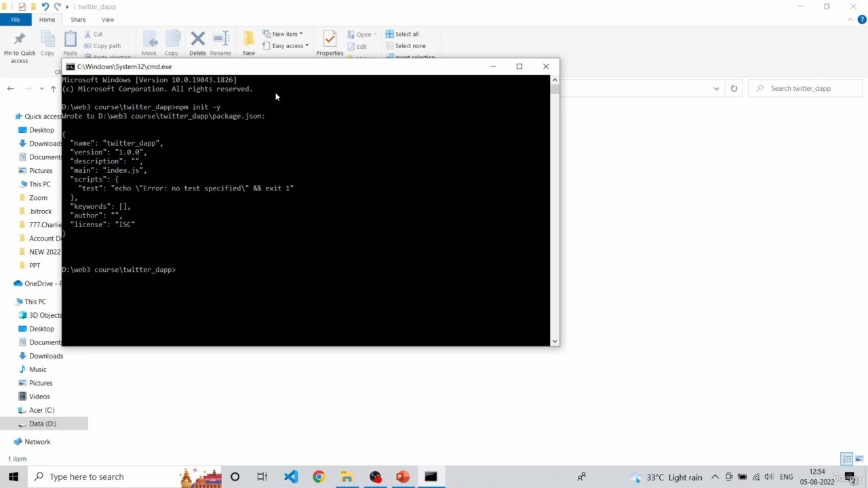The width and height of the screenshot is (868, 488).
Task: Click the Back navigation arrow in Explorer
Action: pos(11,88)
